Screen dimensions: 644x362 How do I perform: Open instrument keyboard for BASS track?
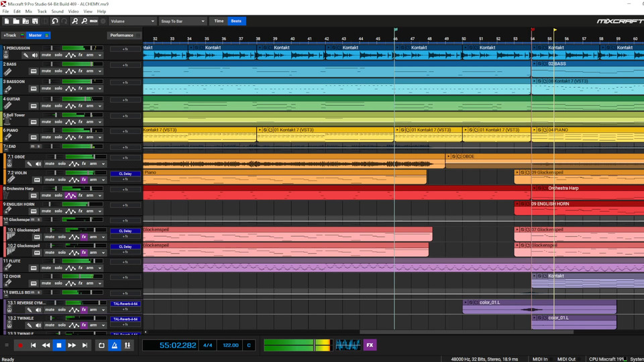(34, 71)
